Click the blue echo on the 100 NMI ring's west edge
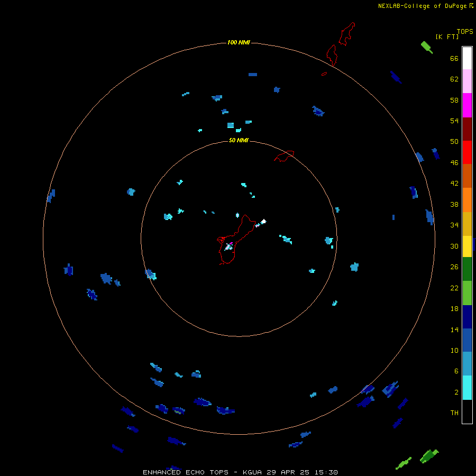The image size is (476, 476). 51,196
